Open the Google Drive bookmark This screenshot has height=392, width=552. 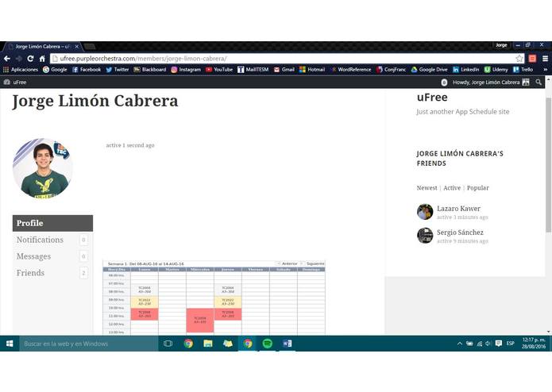pos(429,70)
